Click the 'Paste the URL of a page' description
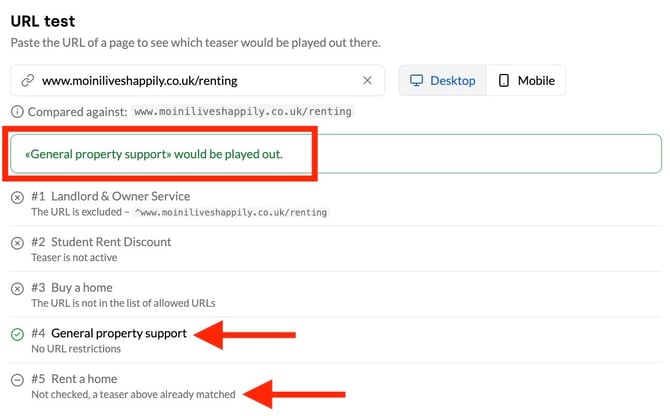The height and width of the screenshot is (416, 670). (x=196, y=43)
